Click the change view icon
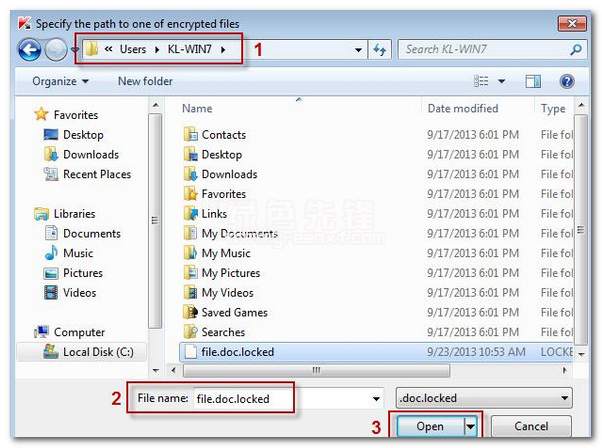Screen dimensions: 602x448 click(x=482, y=81)
